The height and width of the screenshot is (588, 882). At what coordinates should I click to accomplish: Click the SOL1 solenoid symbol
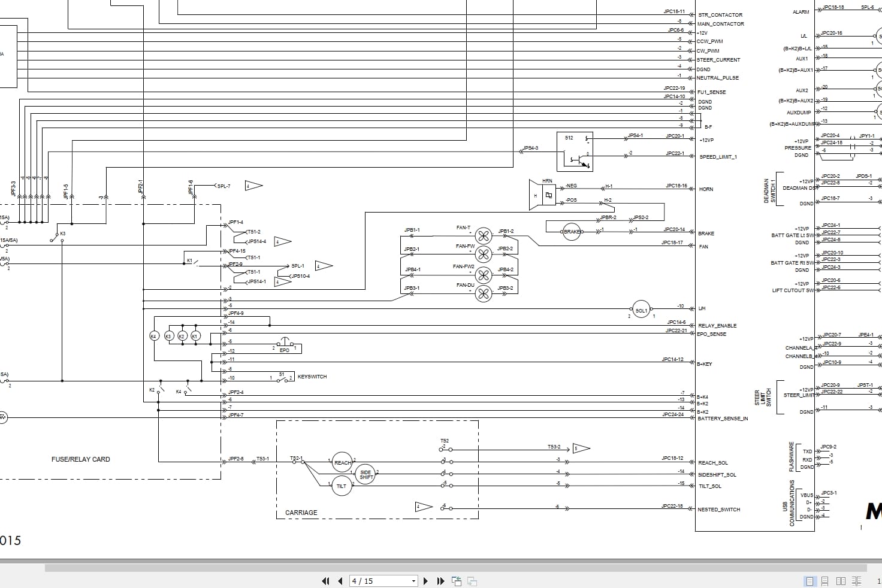tap(641, 310)
